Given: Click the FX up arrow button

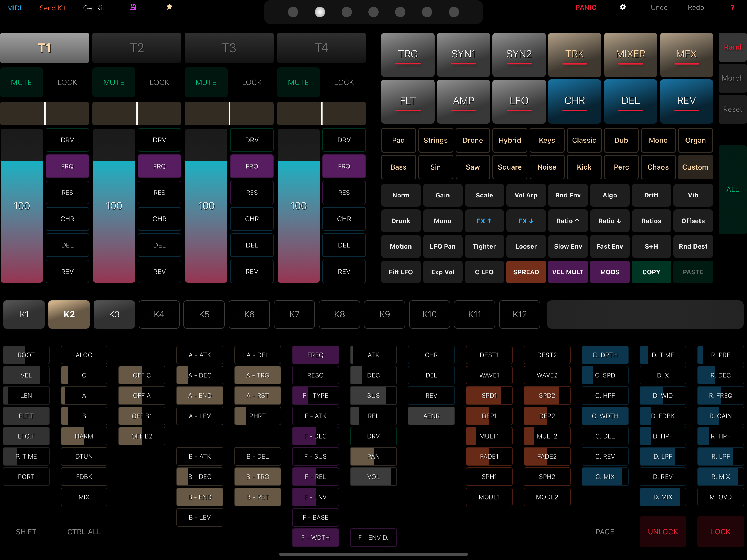Looking at the screenshot, I should [x=484, y=221].
